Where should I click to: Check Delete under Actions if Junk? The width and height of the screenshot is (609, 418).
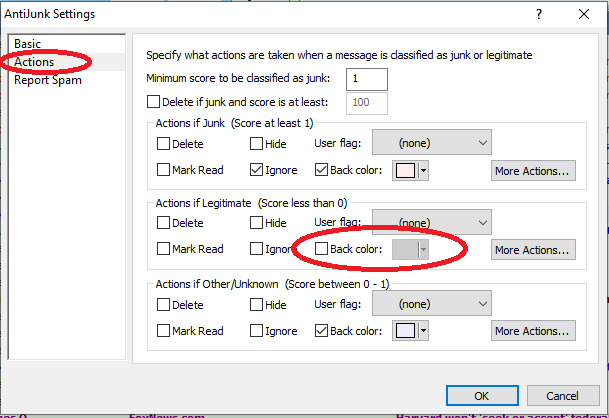click(163, 144)
